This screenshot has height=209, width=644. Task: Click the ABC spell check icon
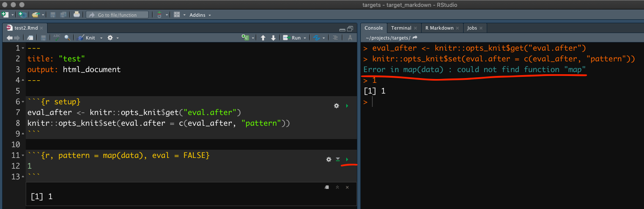tap(57, 37)
